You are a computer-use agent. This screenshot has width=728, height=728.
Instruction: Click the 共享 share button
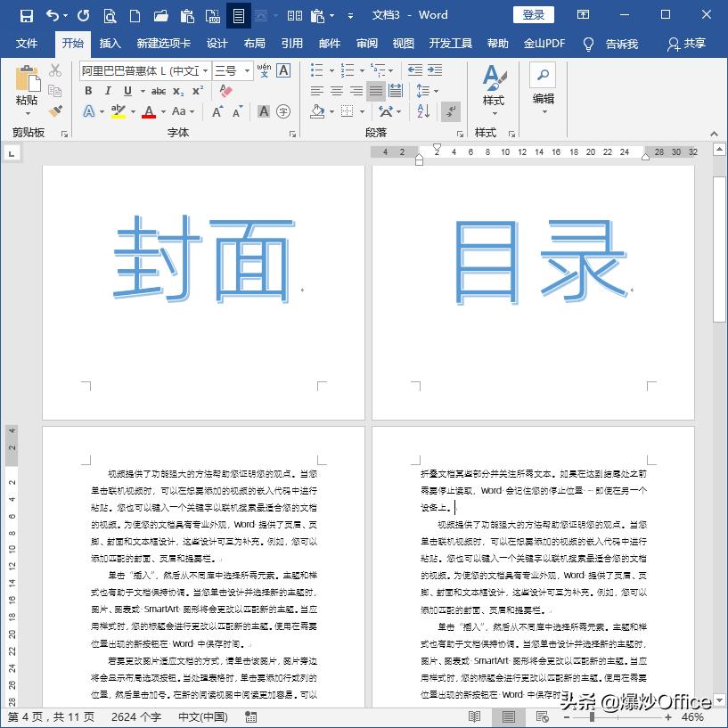(693, 43)
